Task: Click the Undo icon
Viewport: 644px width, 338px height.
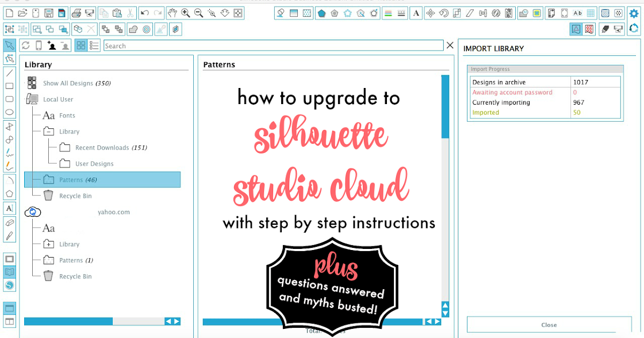Action: (144, 13)
